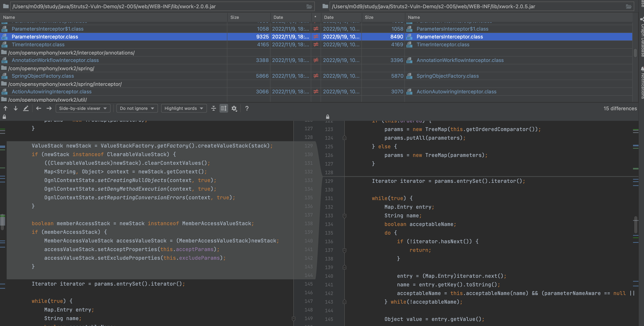Open Notifications side tab
644x326 pixels.
coord(641,83)
